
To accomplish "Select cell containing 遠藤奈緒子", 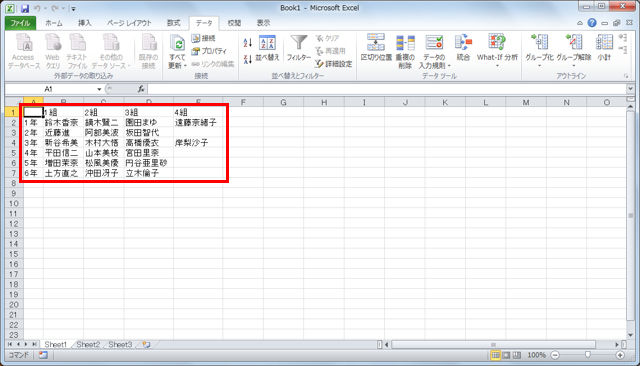I will coord(198,122).
